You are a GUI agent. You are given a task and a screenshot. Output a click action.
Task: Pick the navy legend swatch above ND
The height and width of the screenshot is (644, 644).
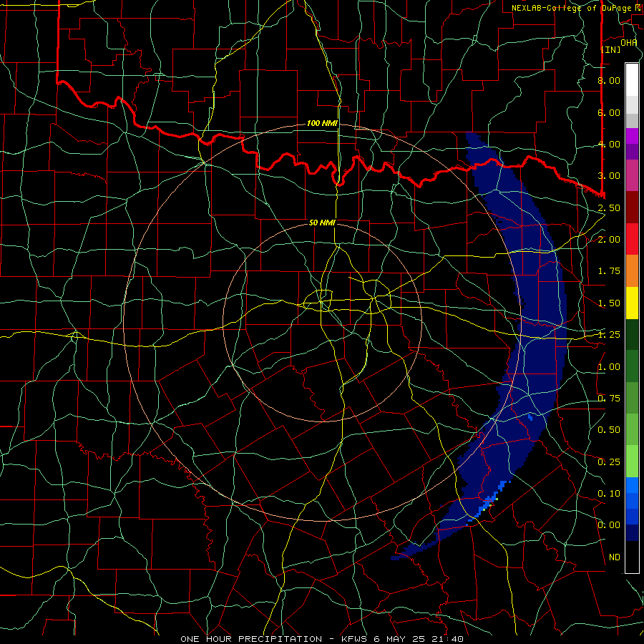pos(632,533)
